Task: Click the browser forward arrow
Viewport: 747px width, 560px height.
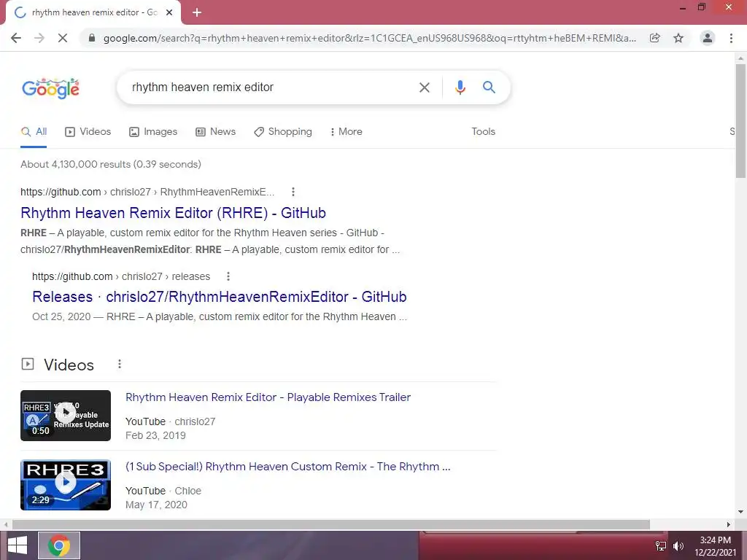Action: pyautogui.click(x=39, y=38)
